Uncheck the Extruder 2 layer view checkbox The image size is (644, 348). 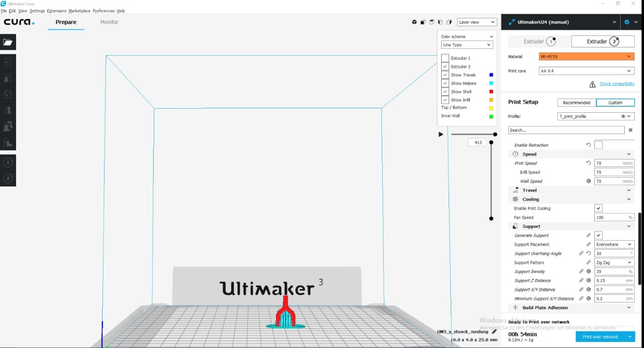tap(445, 67)
